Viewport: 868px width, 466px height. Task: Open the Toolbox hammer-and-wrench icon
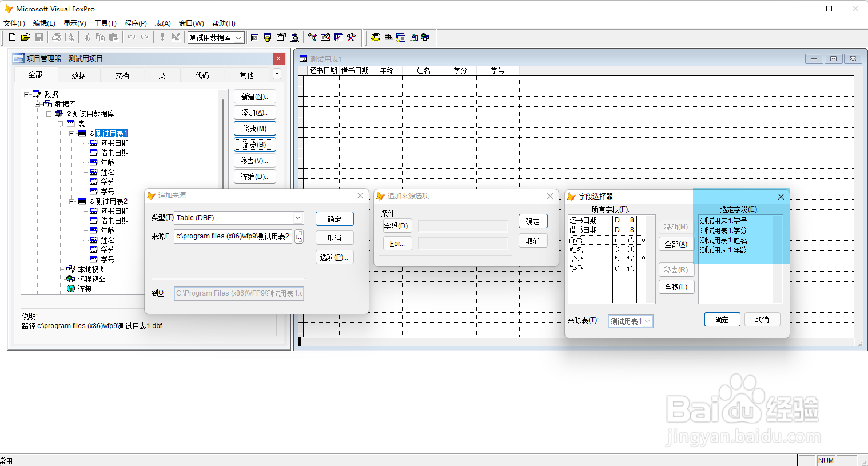tap(352, 37)
